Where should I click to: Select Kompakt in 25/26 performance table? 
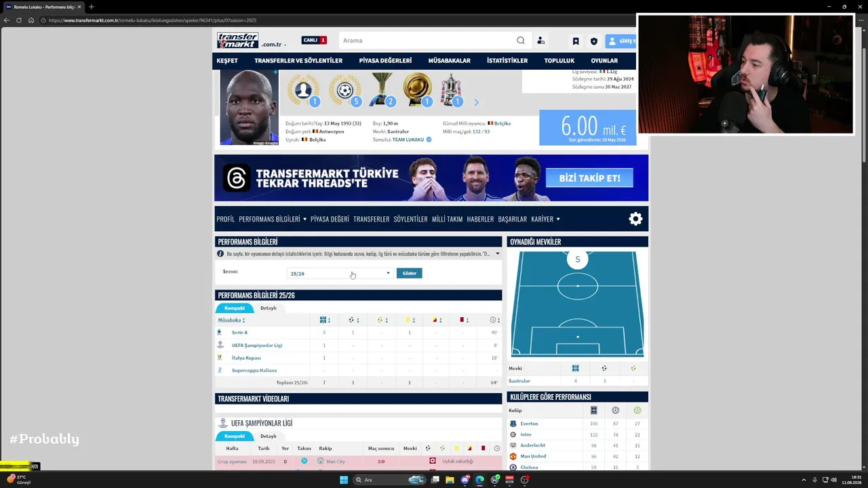pos(235,308)
